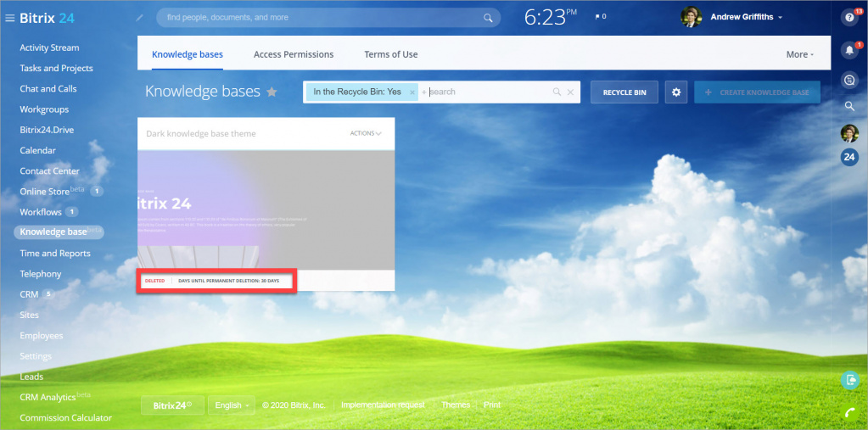Open Sites in sidebar
This screenshot has width=868, height=430.
tap(30, 315)
